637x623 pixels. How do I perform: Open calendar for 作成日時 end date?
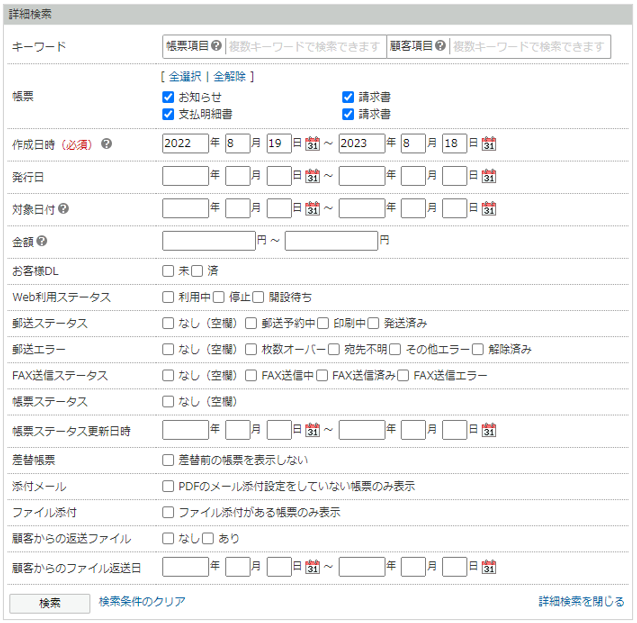pos(489,143)
